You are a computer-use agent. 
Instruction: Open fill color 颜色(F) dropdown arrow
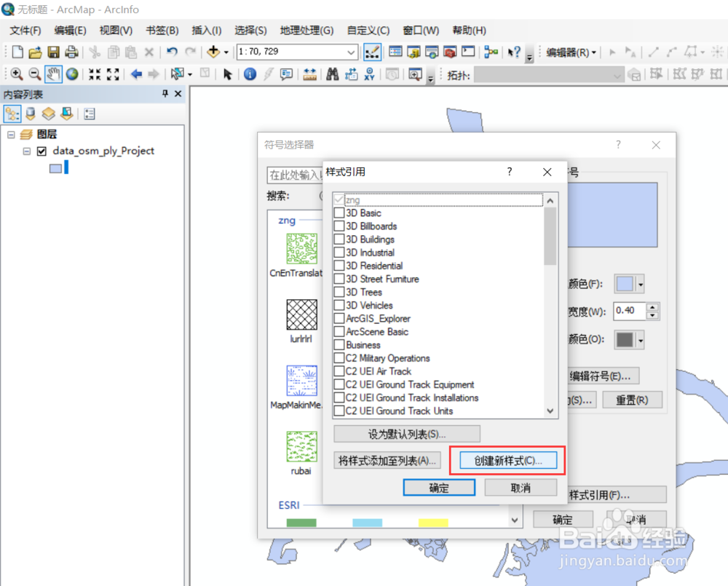pyautogui.click(x=641, y=284)
